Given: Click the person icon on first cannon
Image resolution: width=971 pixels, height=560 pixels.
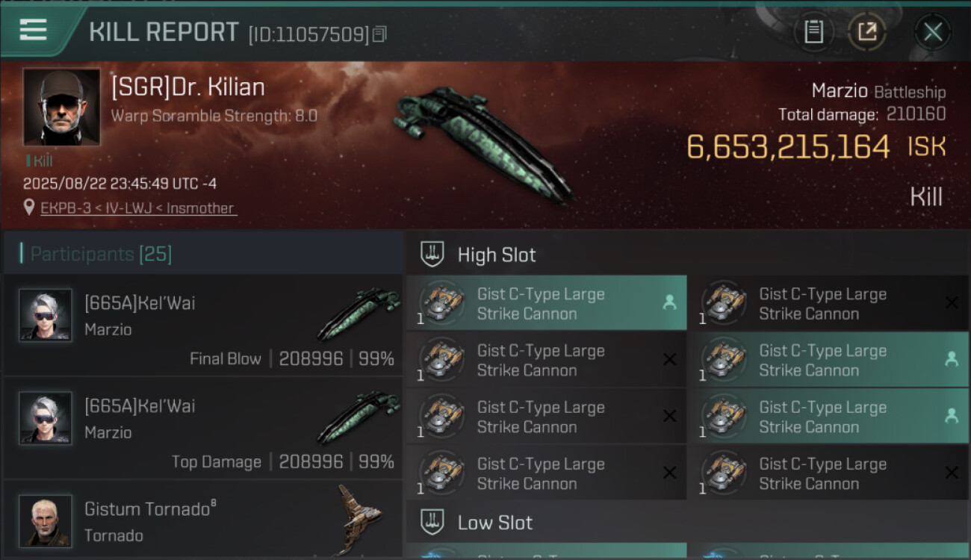Looking at the screenshot, I should 669,302.
